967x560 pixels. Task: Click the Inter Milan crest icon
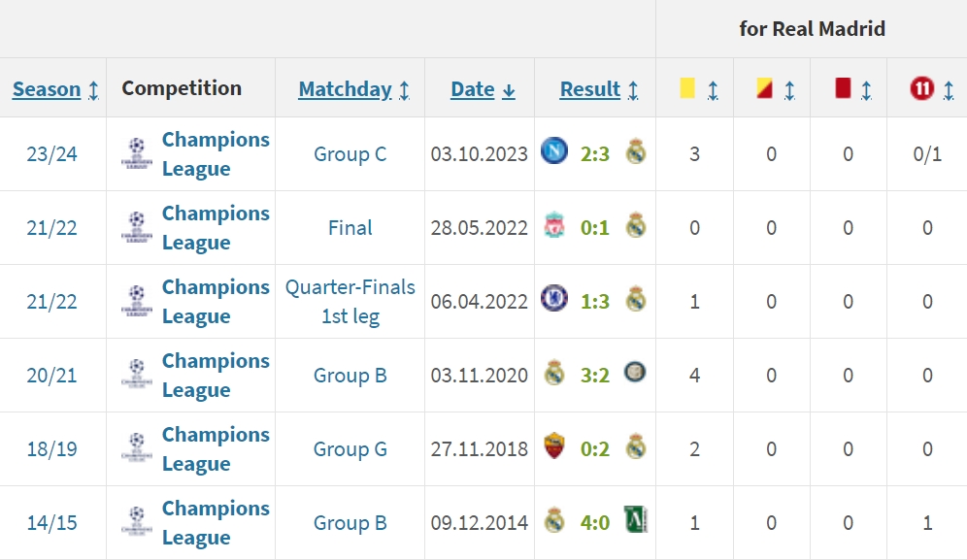pos(635,373)
